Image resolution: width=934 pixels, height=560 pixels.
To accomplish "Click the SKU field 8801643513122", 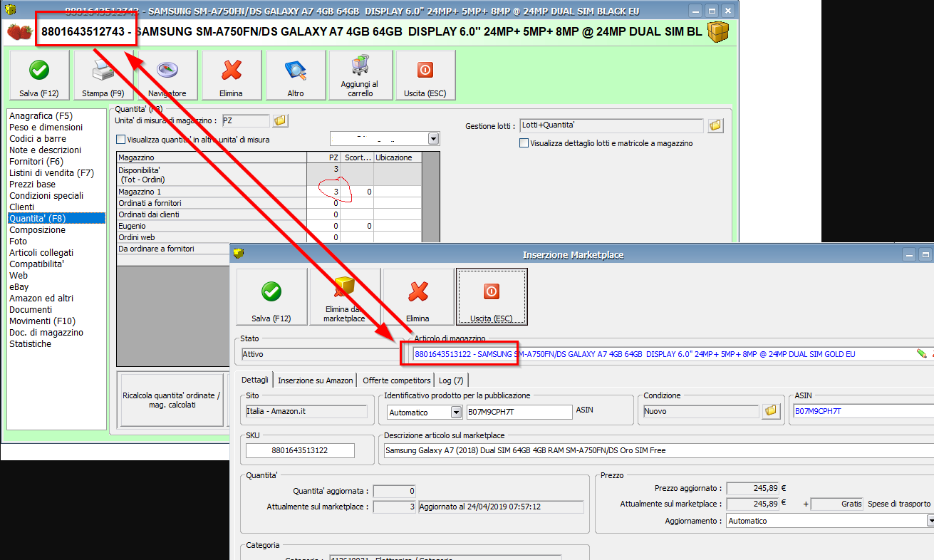I will pyautogui.click(x=300, y=450).
